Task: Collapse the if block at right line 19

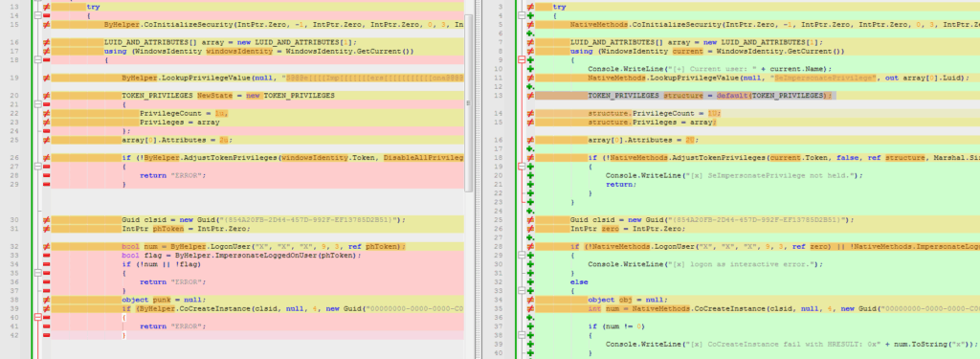Action: [x=522, y=167]
